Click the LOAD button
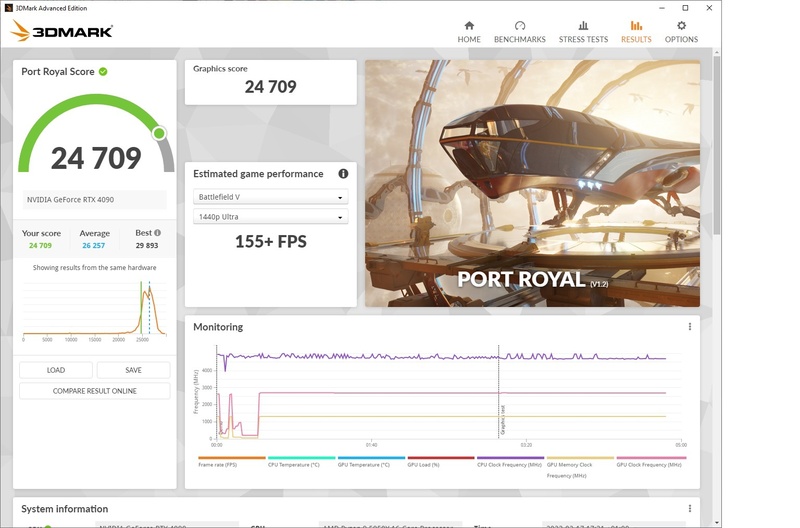 click(56, 370)
